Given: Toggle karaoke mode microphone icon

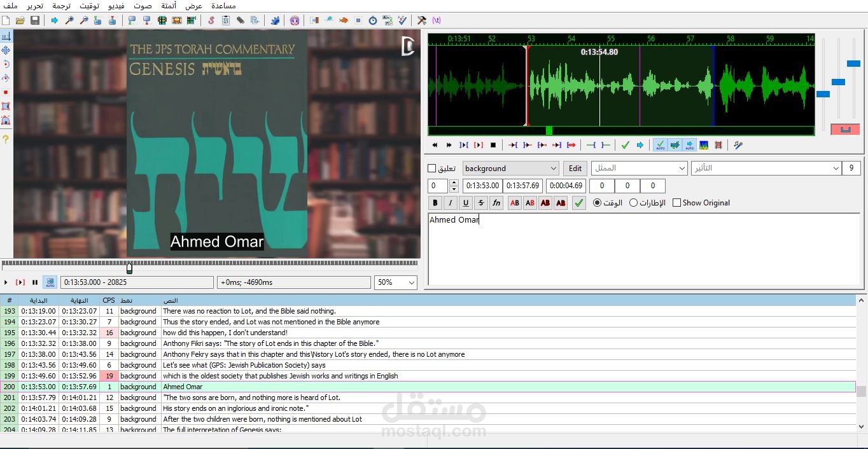Looking at the screenshot, I should click(738, 145).
